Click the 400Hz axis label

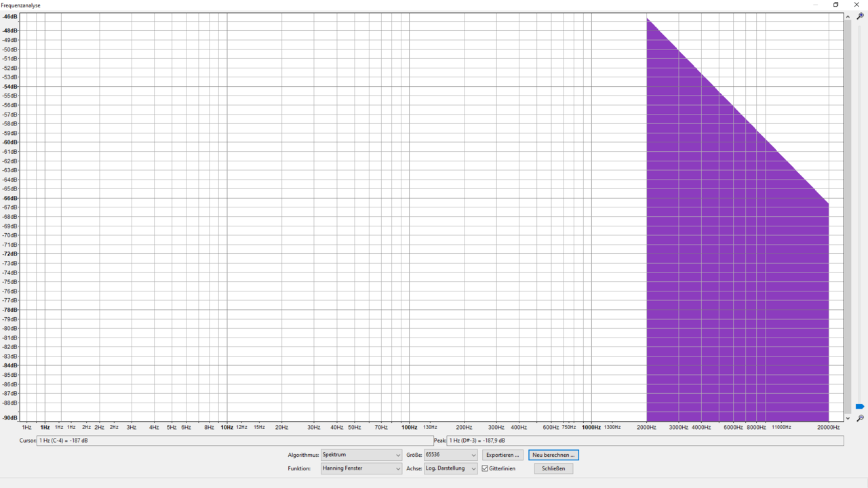tap(519, 427)
